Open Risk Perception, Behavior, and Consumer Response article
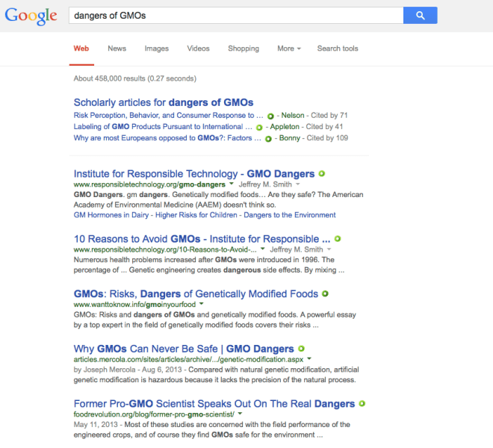 169,116
